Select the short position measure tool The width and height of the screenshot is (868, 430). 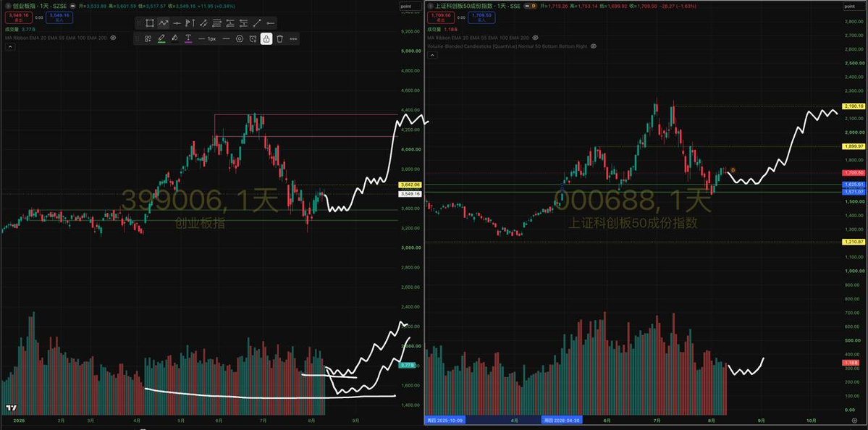(x=243, y=23)
